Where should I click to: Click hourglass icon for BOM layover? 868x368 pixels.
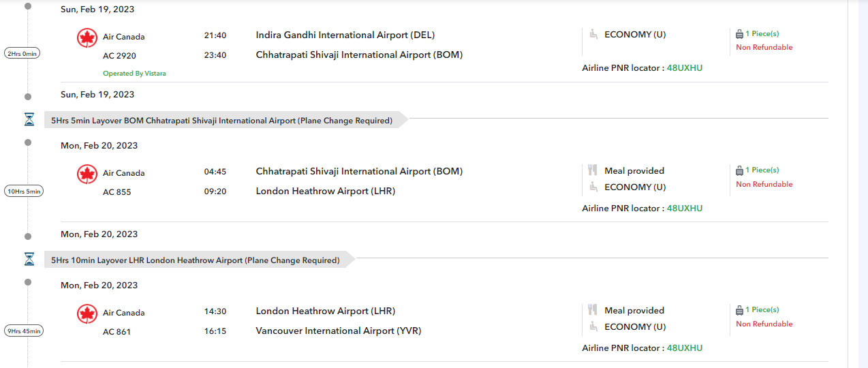(29, 120)
